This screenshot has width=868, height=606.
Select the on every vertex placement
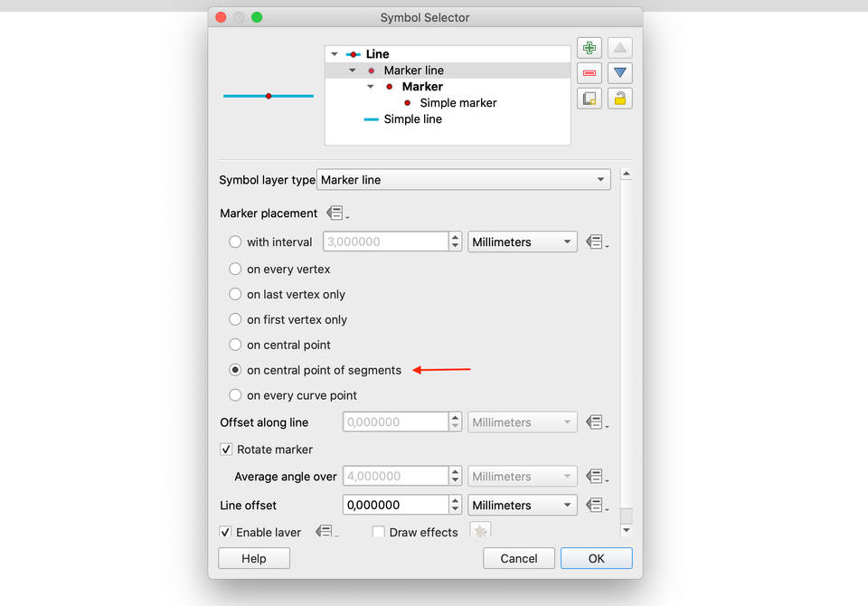coord(234,269)
